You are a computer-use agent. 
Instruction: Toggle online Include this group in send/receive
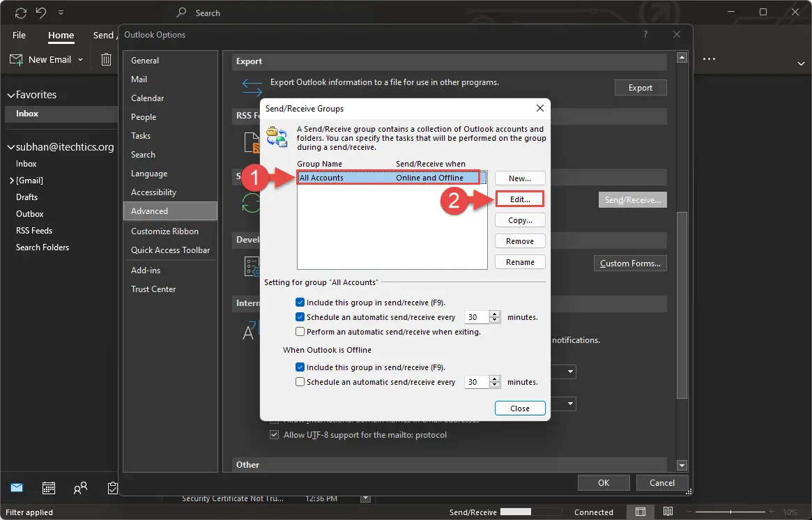point(300,303)
